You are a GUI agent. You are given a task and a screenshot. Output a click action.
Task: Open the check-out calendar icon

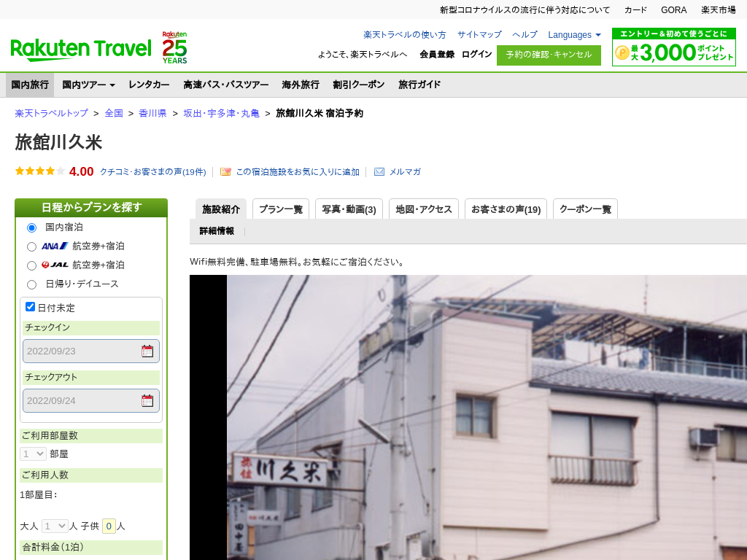point(147,401)
